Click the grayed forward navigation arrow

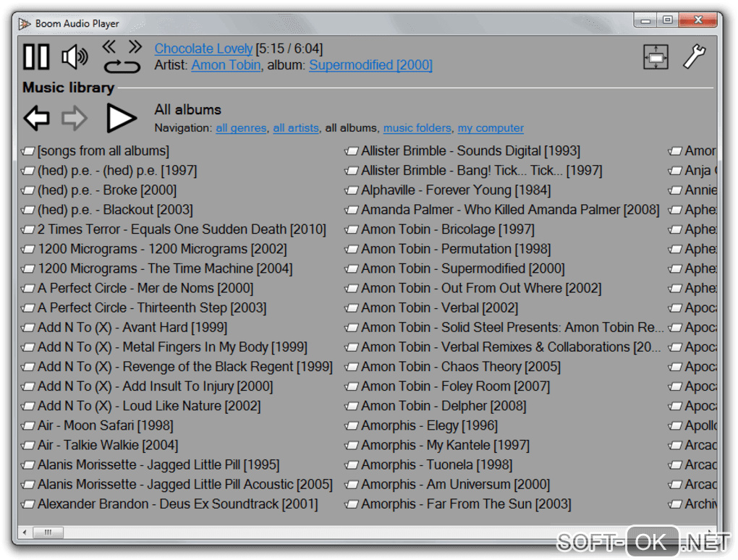pyautogui.click(x=75, y=118)
